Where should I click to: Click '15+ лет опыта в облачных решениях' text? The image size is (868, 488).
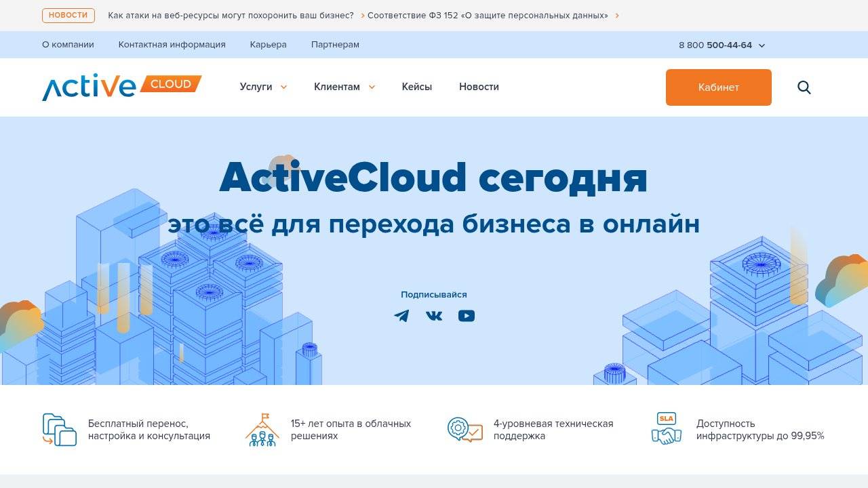pyautogui.click(x=351, y=430)
